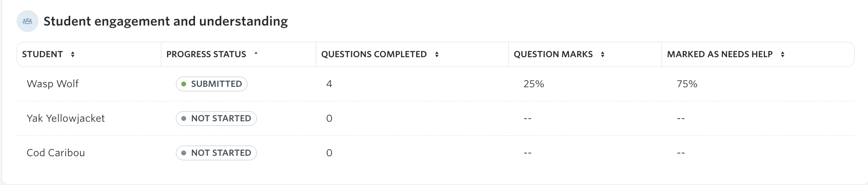Click Wasp Wolf's 25% question marks value
868x185 pixels.
click(x=534, y=84)
